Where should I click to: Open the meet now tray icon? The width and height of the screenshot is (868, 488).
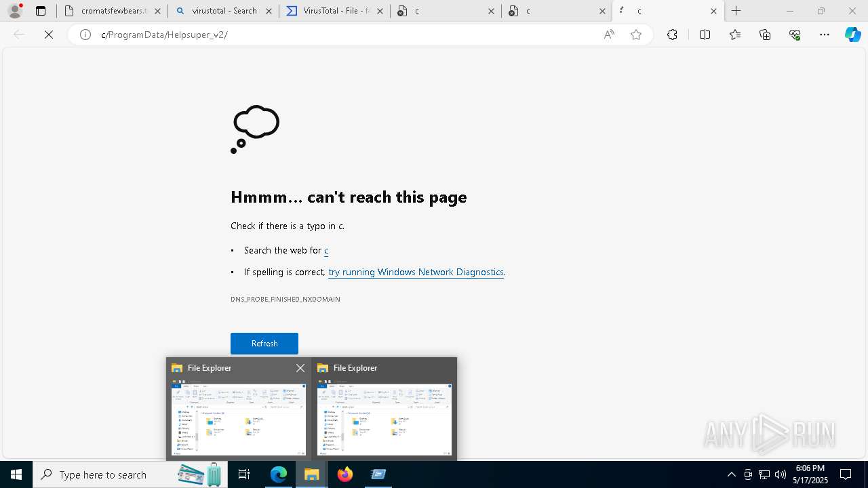748,474
